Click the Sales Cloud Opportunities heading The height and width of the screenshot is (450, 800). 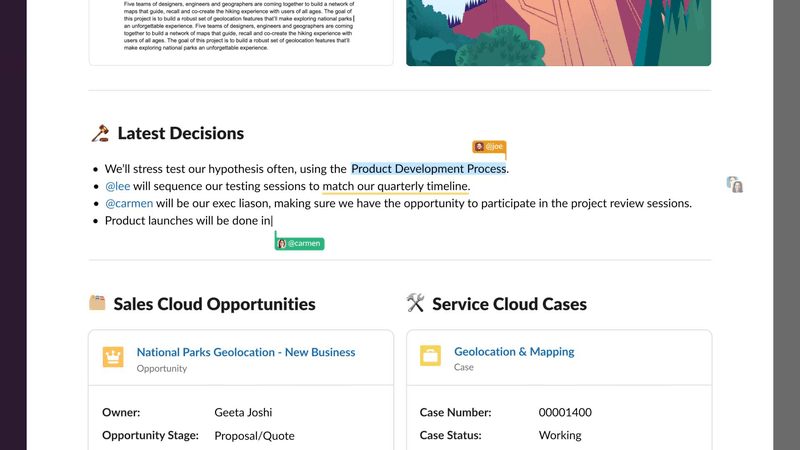coord(214,304)
